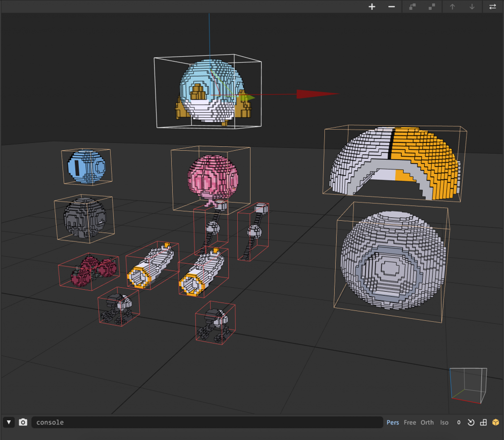Click the swap arrows icon
The height and width of the screenshot is (440, 504).
(492, 7)
